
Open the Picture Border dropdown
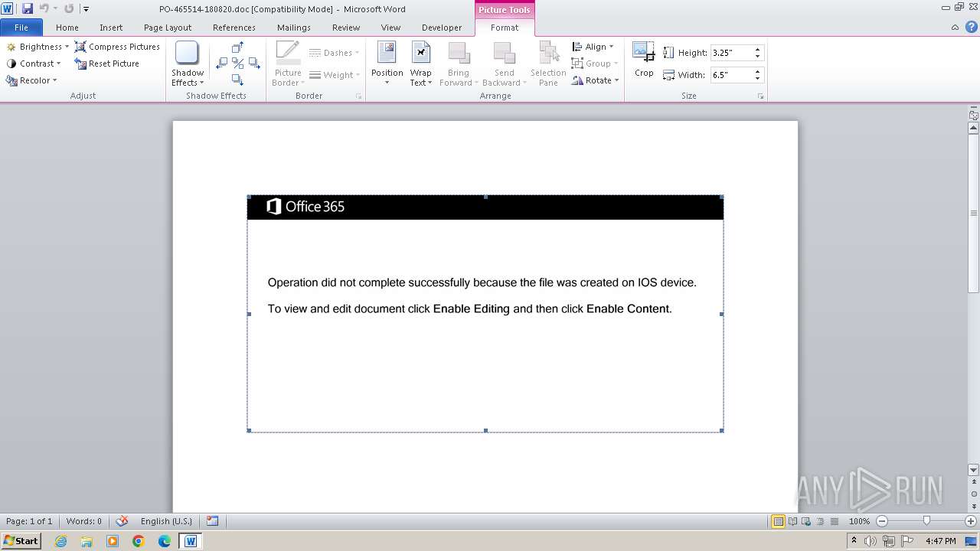(x=288, y=64)
